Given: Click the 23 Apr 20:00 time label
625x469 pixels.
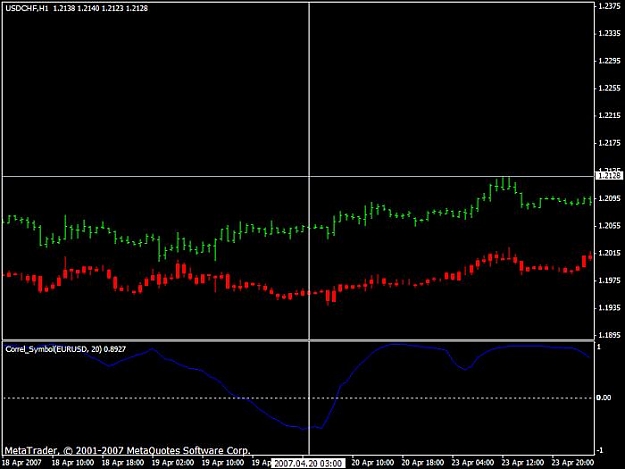Looking at the screenshot, I should (x=573, y=463).
